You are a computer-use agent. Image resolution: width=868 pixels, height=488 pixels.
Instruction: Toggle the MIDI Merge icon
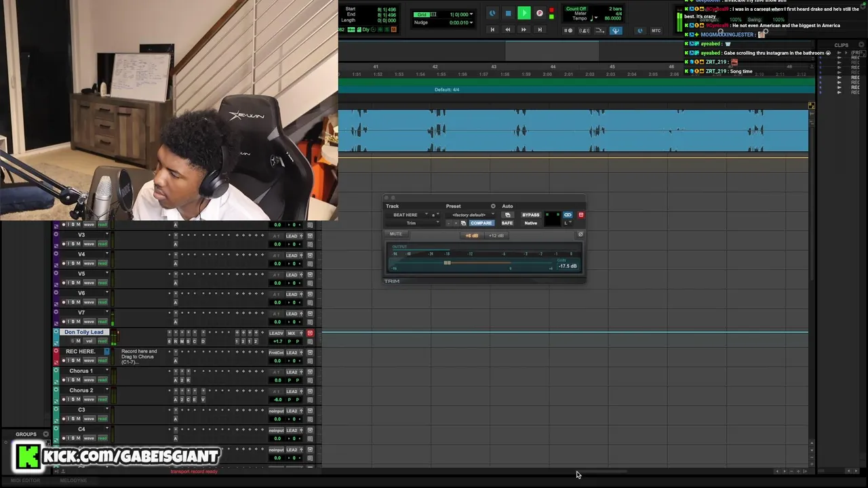600,30
